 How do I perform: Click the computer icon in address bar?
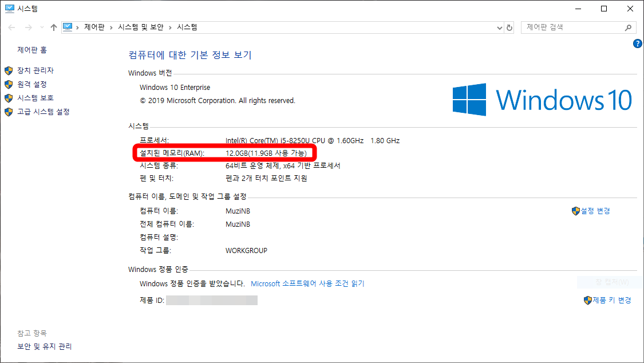68,27
